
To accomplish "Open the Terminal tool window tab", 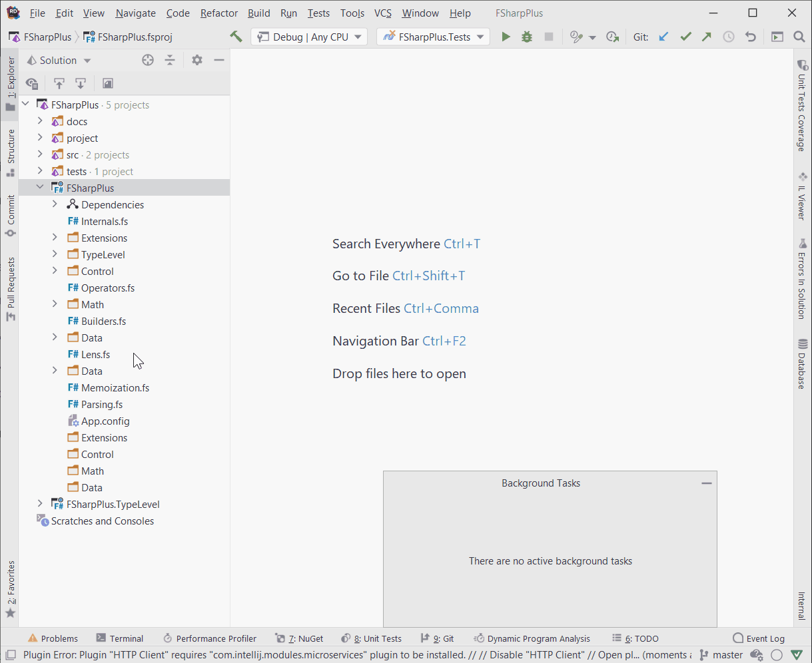I will pyautogui.click(x=120, y=638).
